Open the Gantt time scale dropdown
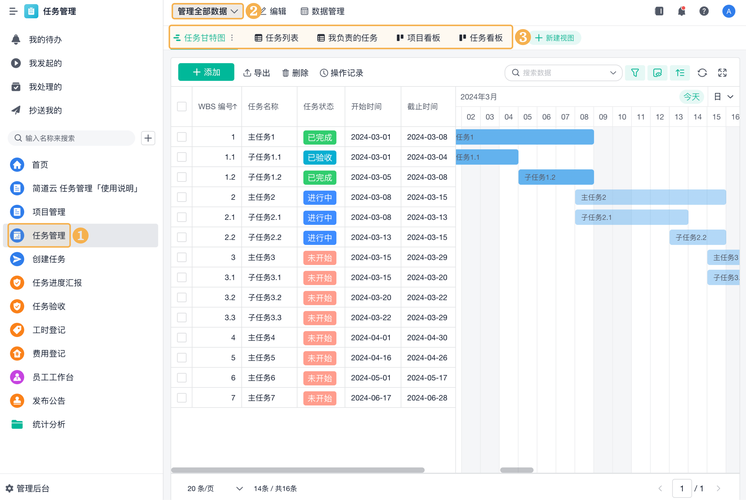This screenshot has width=746, height=500. [x=723, y=97]
